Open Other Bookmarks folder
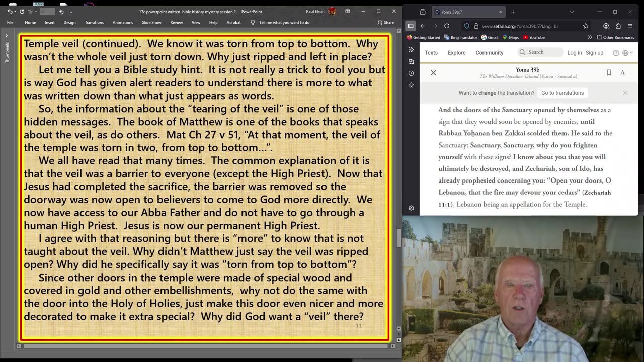644x362 pixels. (x=615, y=37)
